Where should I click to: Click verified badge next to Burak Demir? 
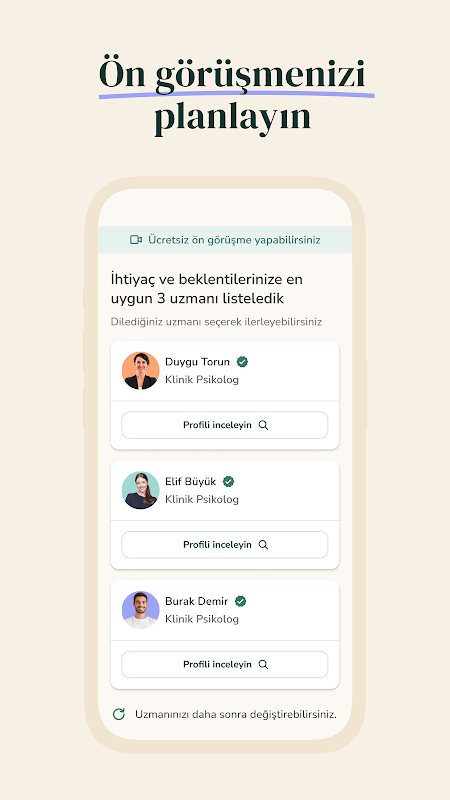(x=240, y=601)
